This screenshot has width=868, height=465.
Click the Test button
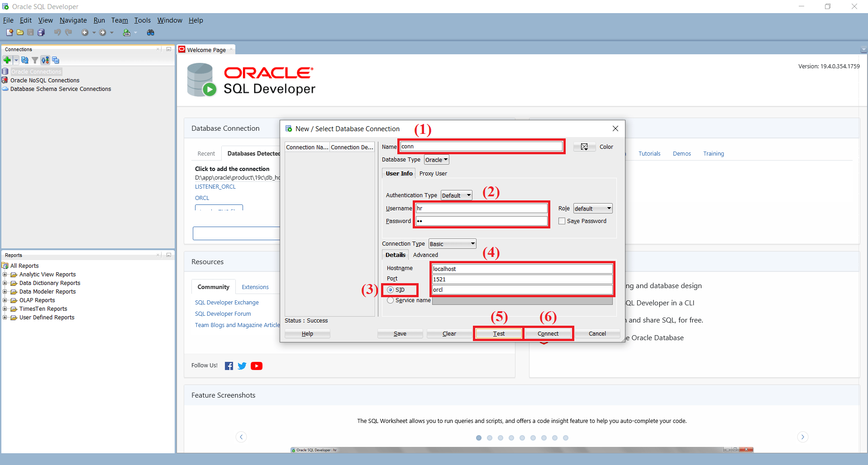pyautogui.click(x=499, y=334)
